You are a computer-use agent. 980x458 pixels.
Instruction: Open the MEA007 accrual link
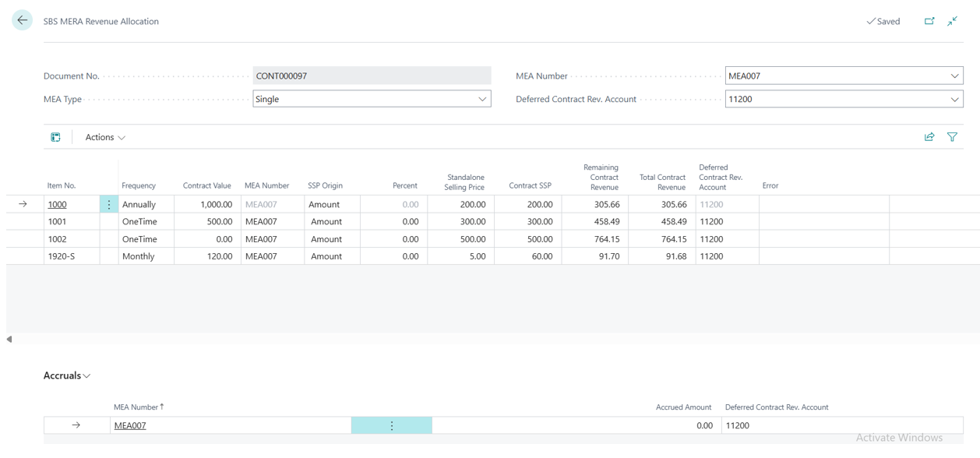[x=130, y=425]
